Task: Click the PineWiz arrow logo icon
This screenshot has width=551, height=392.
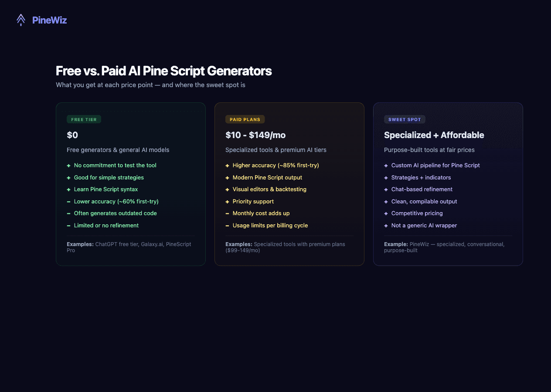Action: (x=20, y=20)
